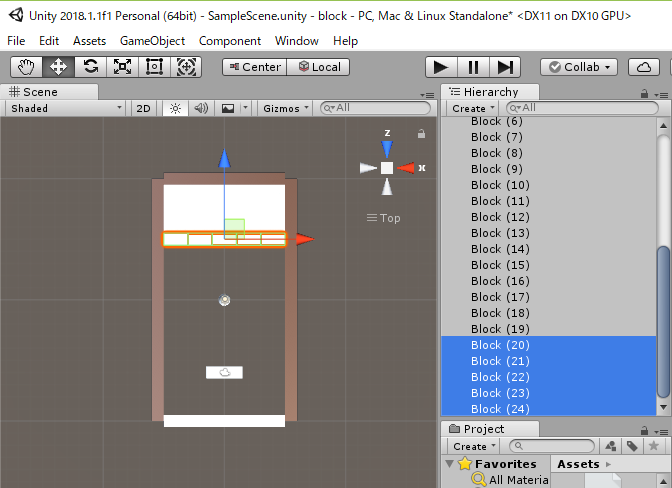Image resolution: width=672 pixels, height=488 pixels.
Task: Click the Step frame button
Action: 505,67
